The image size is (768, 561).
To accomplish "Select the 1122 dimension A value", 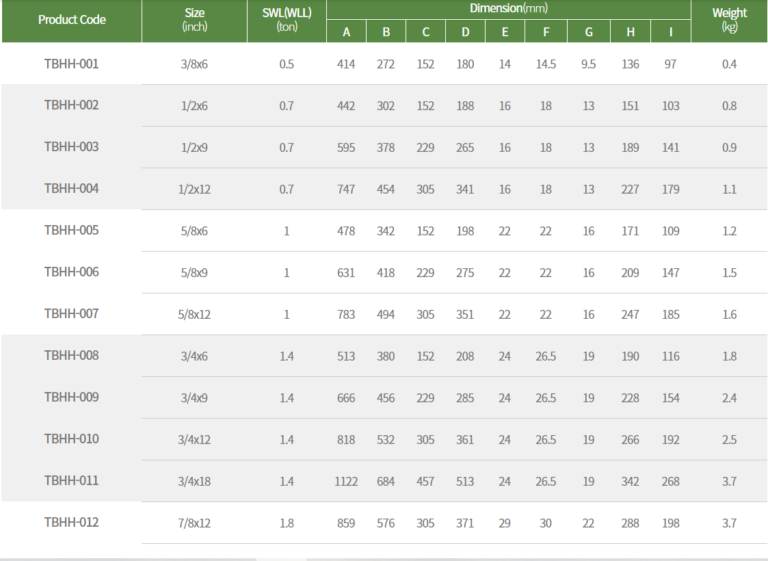I will (x=347, y=481).
